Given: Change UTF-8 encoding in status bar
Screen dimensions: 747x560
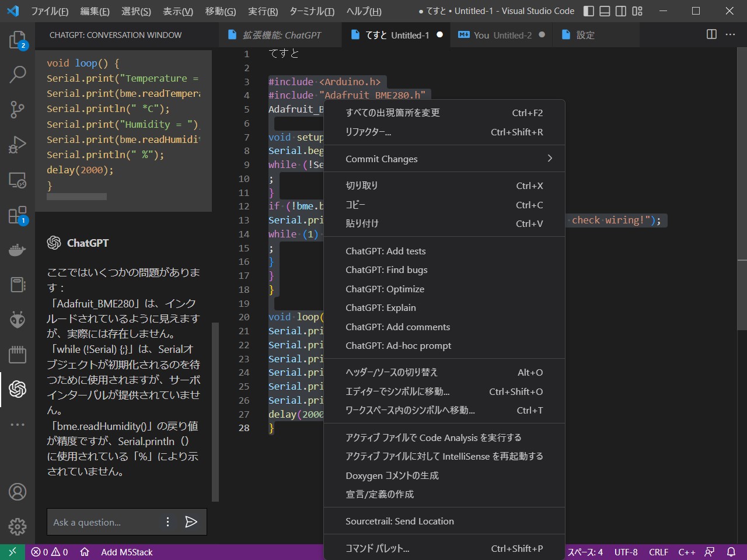Looking at the screenshot, I should [x=626, y=552].
